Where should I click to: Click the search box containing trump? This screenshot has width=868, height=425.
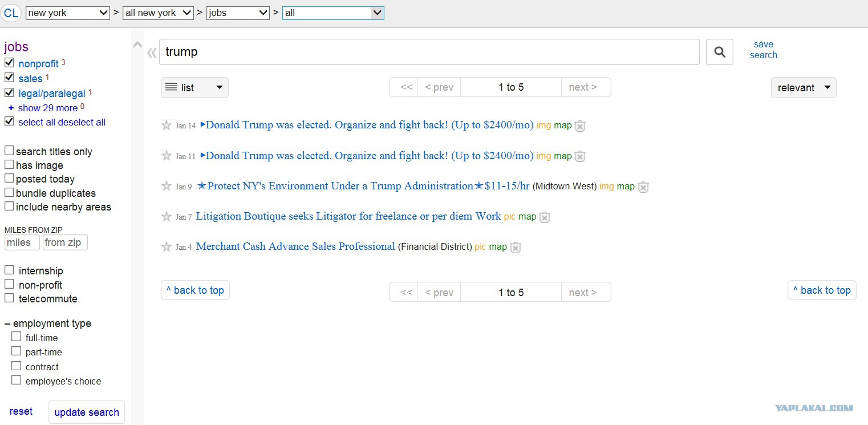pos(429,52)
